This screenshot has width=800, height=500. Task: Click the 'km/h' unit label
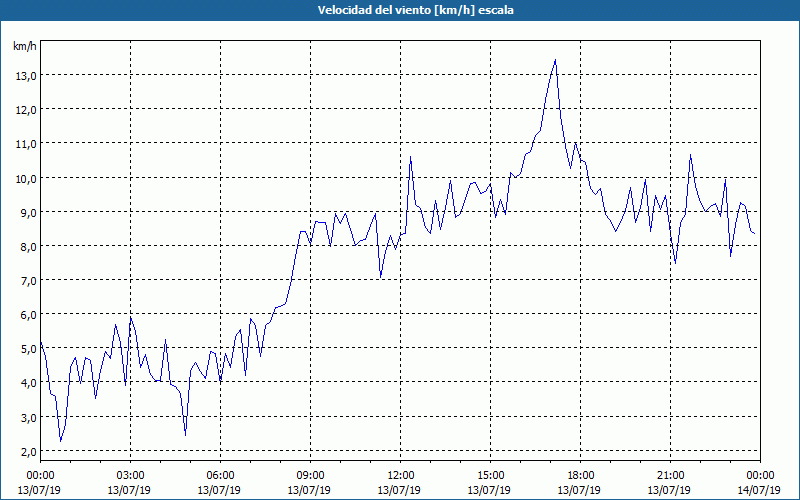[x=25, y=46]
